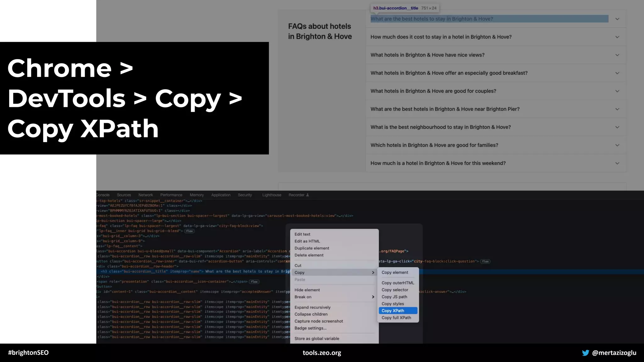Switch to the Performance tab
Screen dimensions: 644x362
tap(171, 195)
